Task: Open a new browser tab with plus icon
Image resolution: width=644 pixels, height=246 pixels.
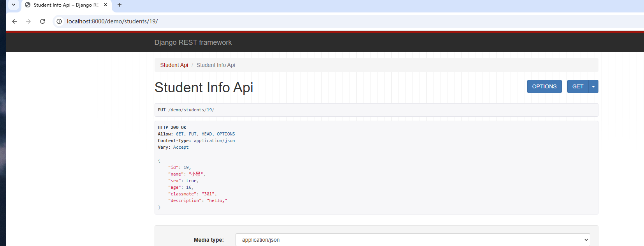Action: coord(120,5)
